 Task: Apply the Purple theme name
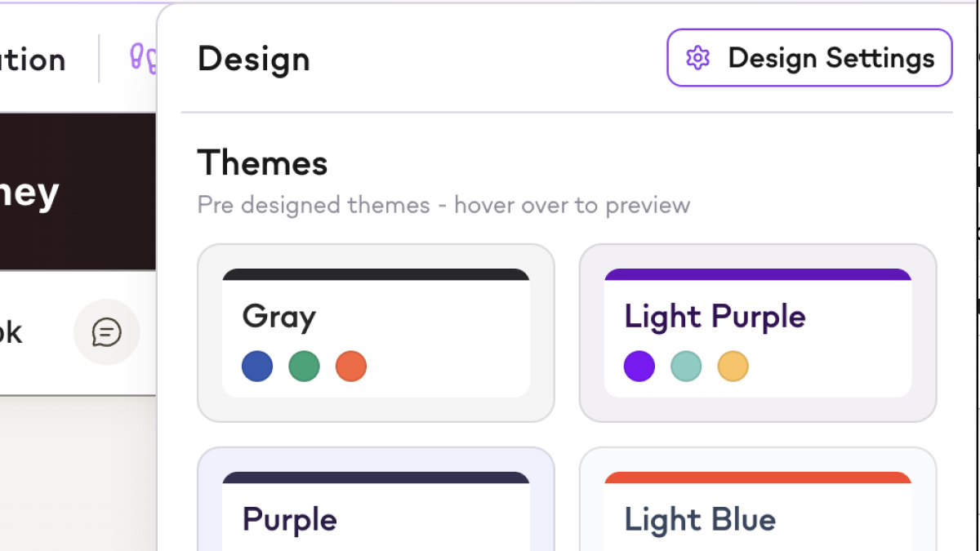point(290,520)
